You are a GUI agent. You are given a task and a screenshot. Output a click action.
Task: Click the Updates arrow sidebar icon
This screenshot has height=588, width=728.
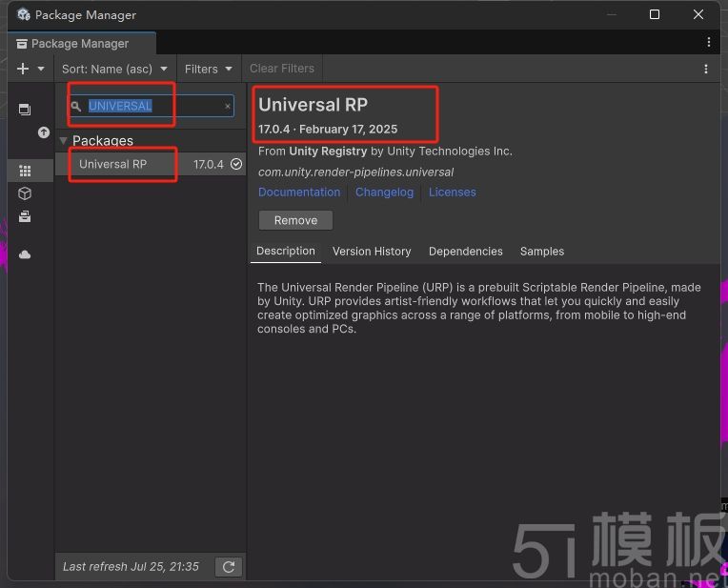point(43,132)
